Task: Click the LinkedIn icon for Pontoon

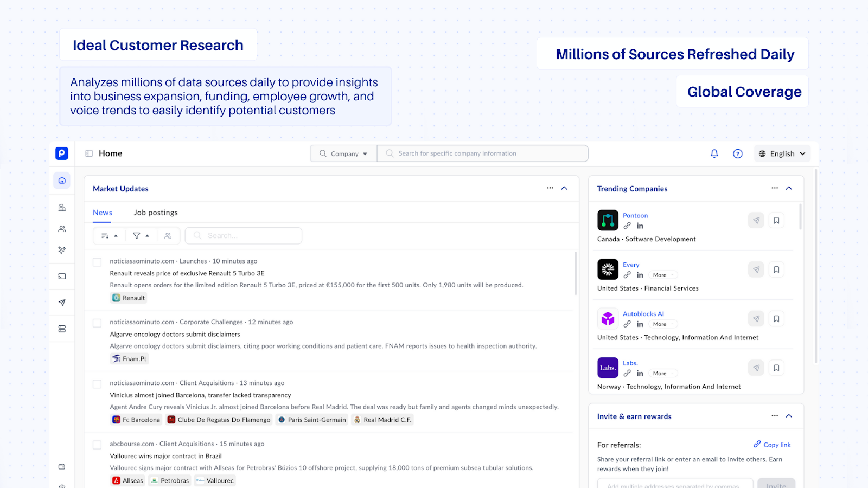Action: (640, 226)
